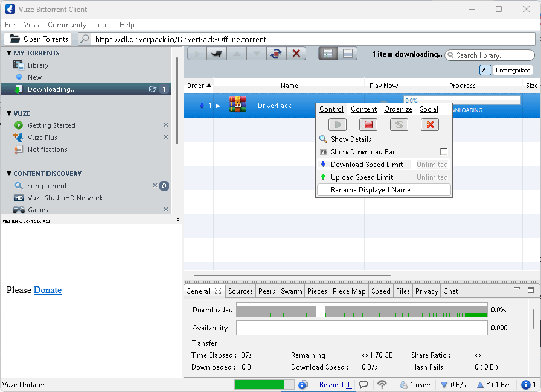Click the play button in Control popup
541x392 pixels.
pyautogui.click(x=338, y=124)
